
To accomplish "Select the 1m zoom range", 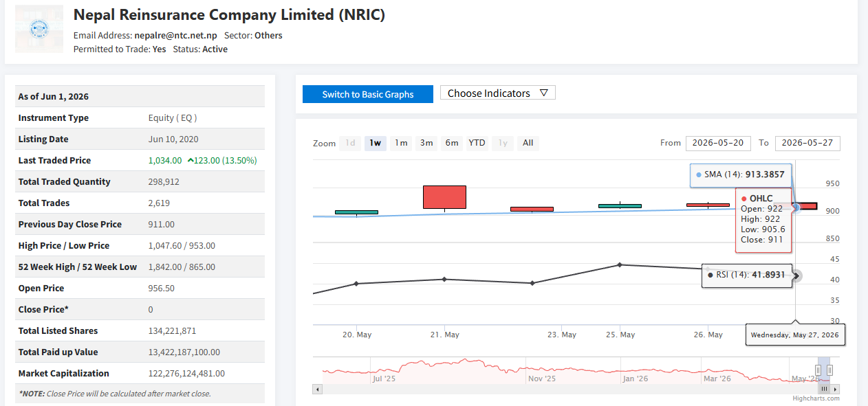I will tap(401, 143).
